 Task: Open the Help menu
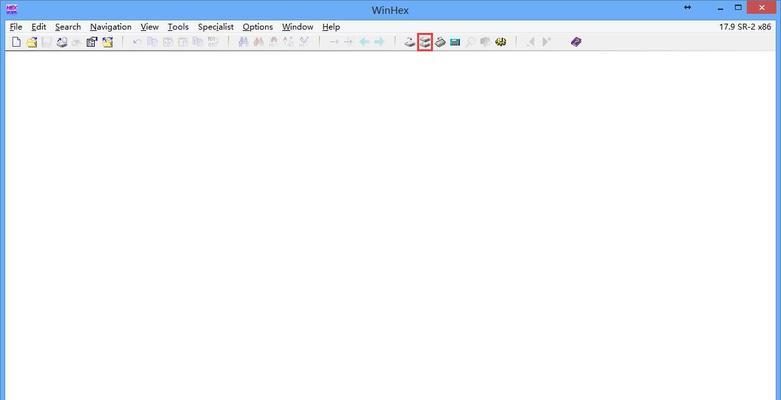pyautogui.click(x=331, y=27)
